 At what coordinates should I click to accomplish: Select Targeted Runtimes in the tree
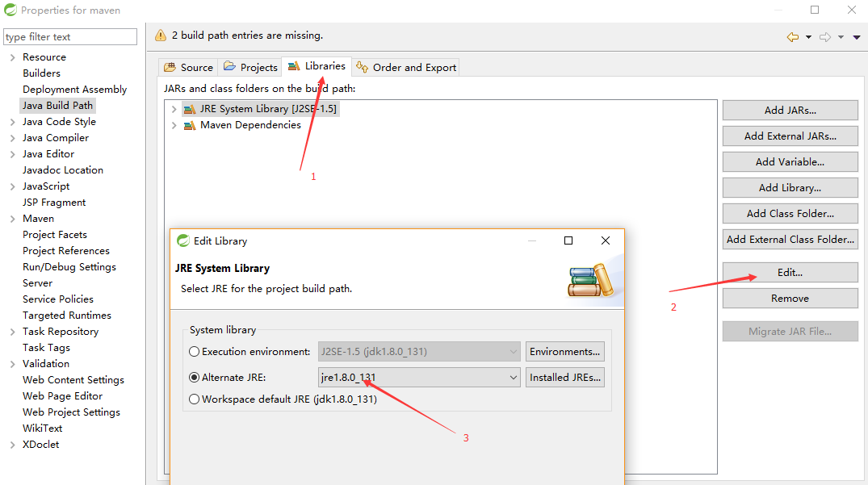[x=67, y=316]
